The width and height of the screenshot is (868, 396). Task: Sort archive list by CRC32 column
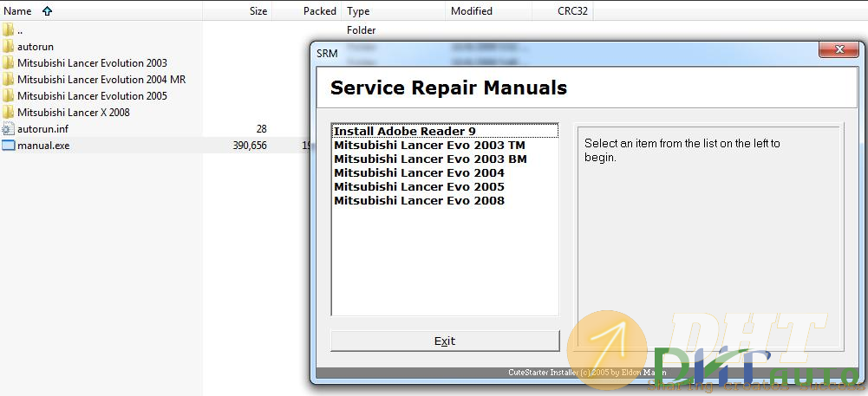(563, 11)
